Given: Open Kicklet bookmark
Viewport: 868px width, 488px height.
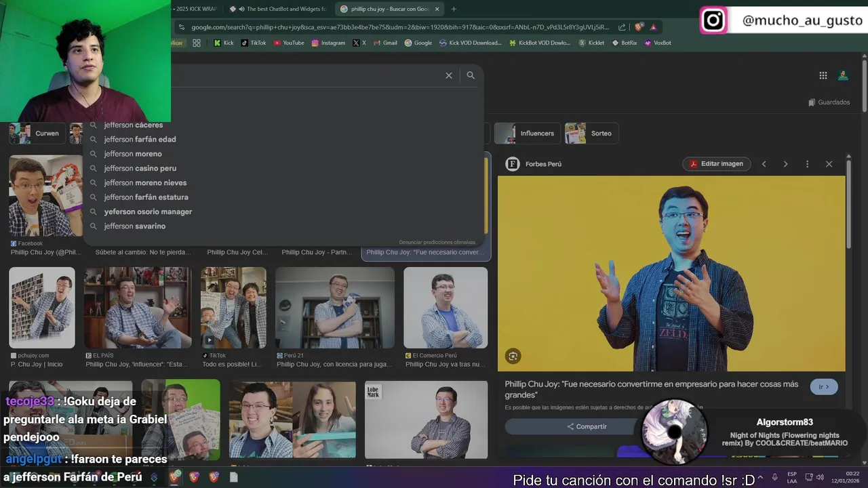Looking at the screenshot, I should pos(591,43).
